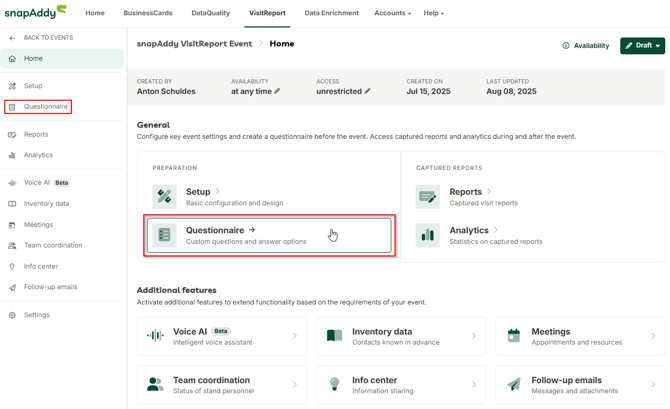Click the Follow-up emails card plane icon
This screenshot has width=670, height=409.
click(x=514, y=384)
